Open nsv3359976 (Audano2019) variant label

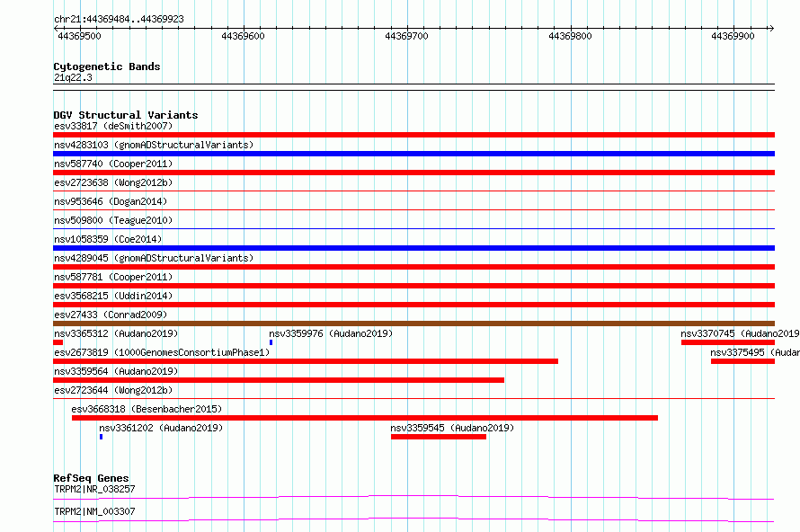point(331,333)
